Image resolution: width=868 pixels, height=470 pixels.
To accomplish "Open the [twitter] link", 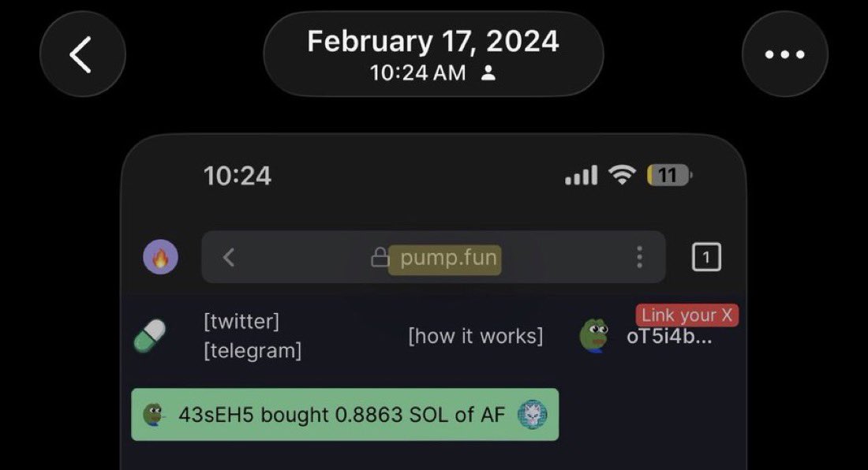I will (241, 321).
